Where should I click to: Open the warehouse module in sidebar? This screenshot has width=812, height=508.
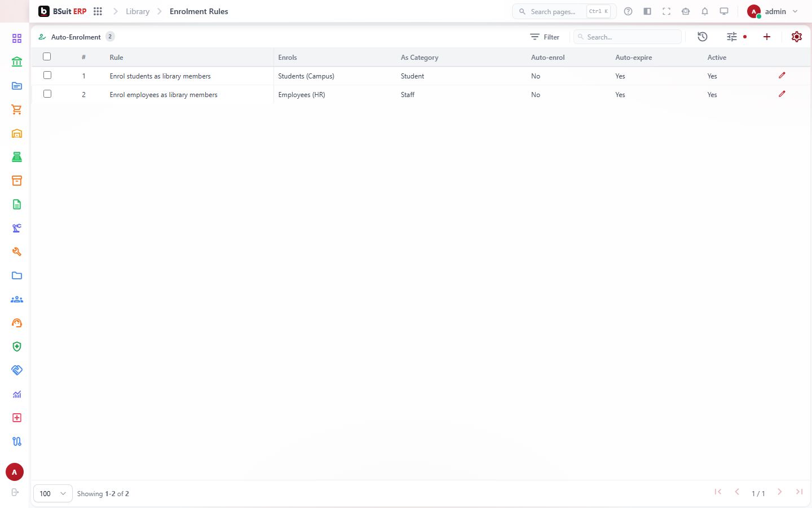point(17,133)
